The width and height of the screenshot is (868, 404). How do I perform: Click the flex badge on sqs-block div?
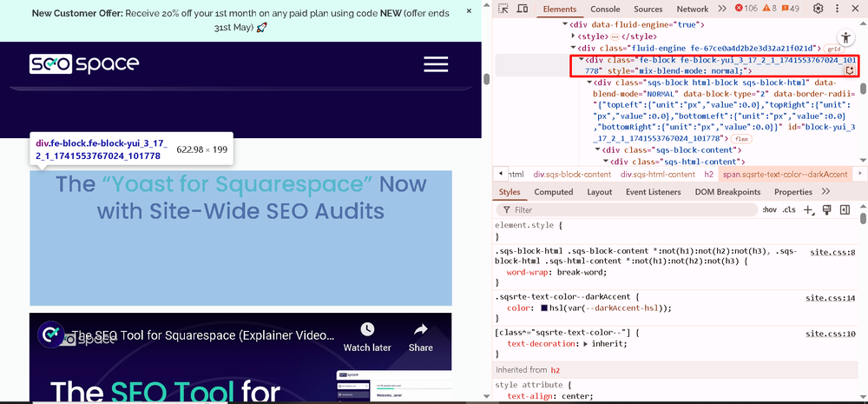(740, 138)
